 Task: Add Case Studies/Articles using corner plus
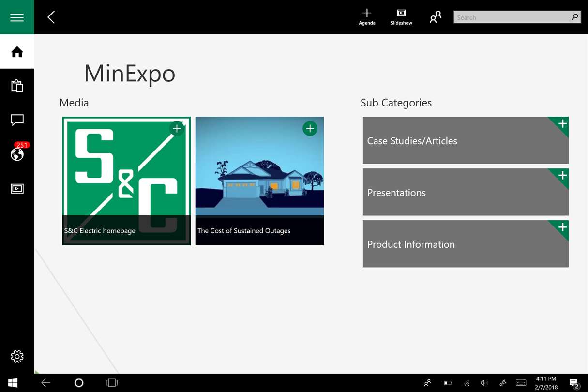pos(562,124)
